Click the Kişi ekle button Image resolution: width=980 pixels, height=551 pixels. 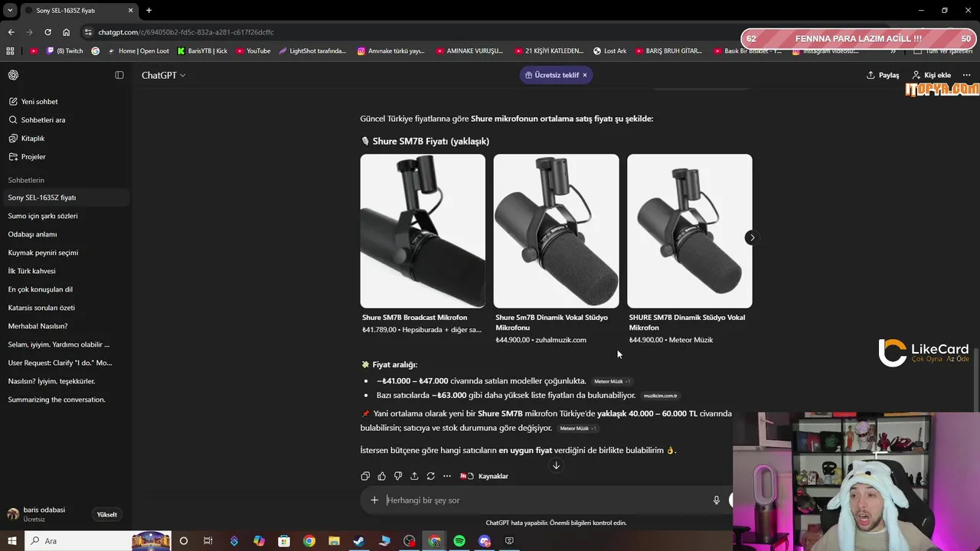932,75
